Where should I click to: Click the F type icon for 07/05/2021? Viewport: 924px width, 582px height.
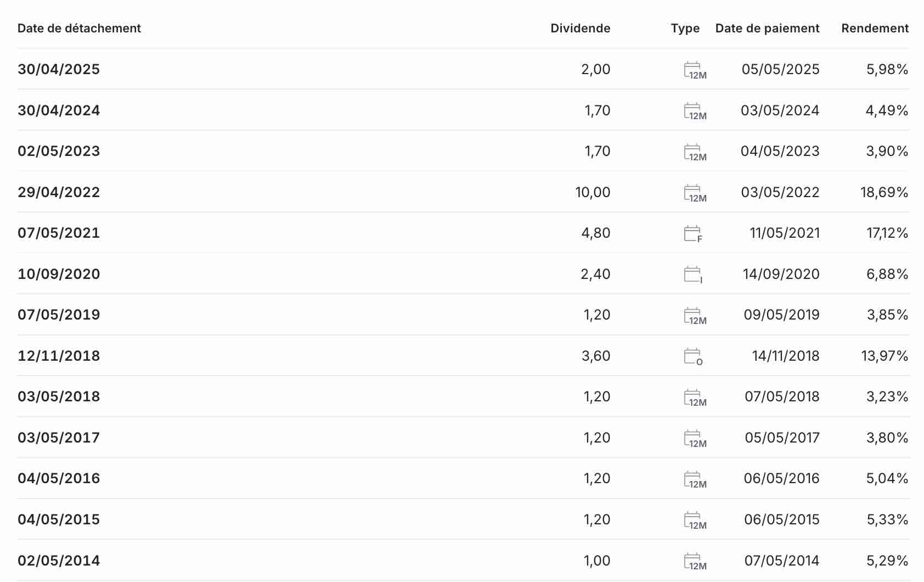[x=693, y=234]
